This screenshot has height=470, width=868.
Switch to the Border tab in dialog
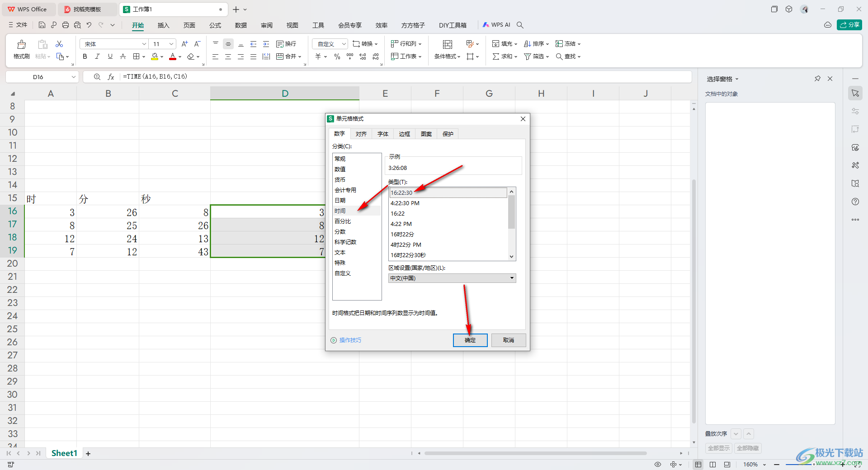click(x=404, y=134)
